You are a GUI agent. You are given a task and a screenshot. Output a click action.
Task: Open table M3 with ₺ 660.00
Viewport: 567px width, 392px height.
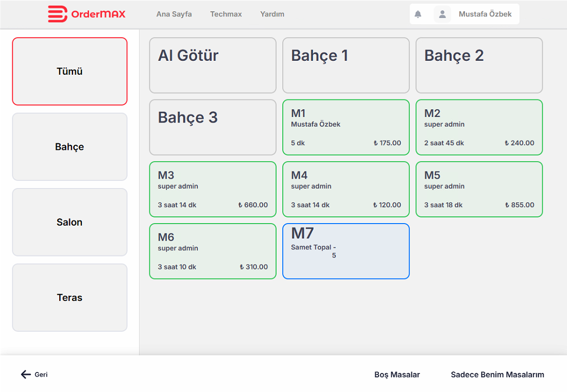click(213, 189)
